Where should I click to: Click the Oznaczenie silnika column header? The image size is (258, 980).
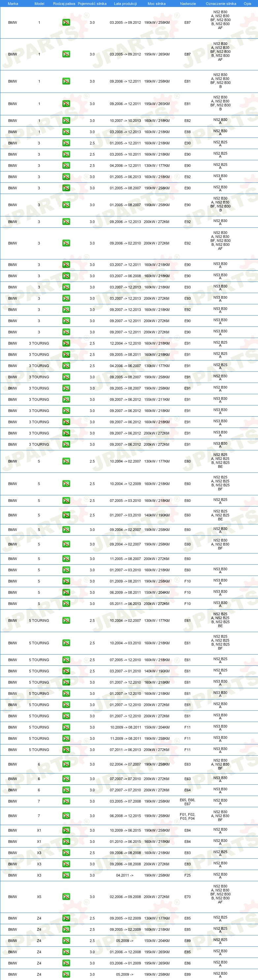[x=221, y=3]
